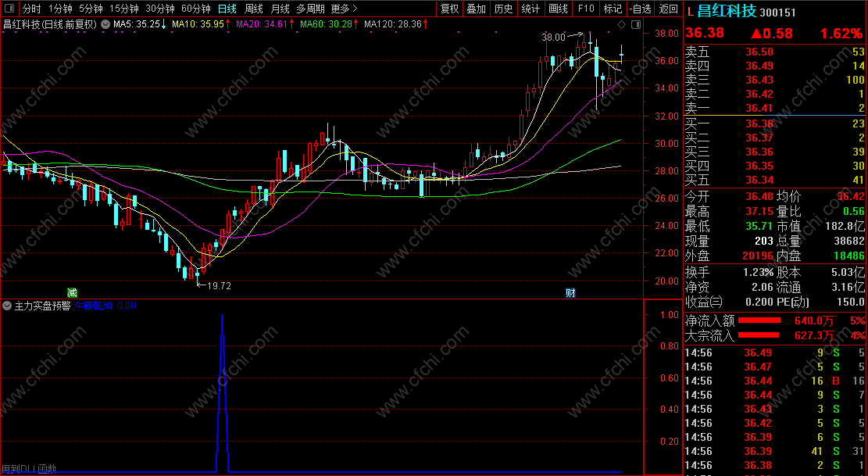This screenshot has height=476, width=868.
Task: Click the 外盘 value 20196
Action: click(759, 256)
